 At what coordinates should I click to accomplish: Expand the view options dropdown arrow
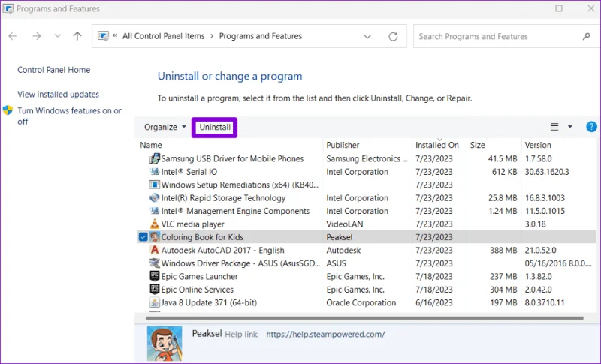click(x=570, y=127)
